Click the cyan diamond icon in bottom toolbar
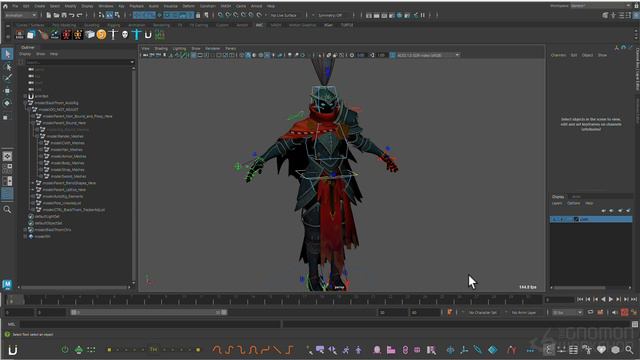The image size is (640, 360). (x=493, y=350)
